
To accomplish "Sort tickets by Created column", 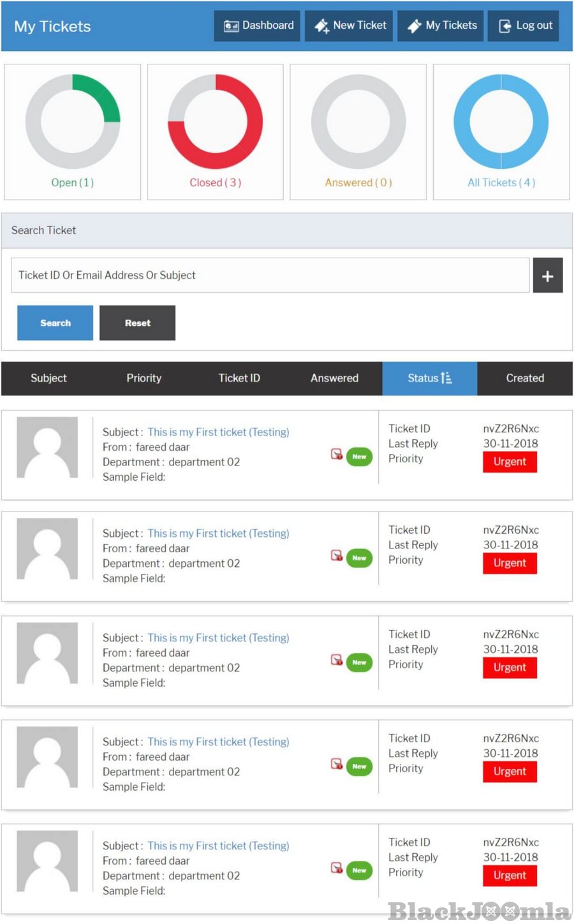I will 525,378.
